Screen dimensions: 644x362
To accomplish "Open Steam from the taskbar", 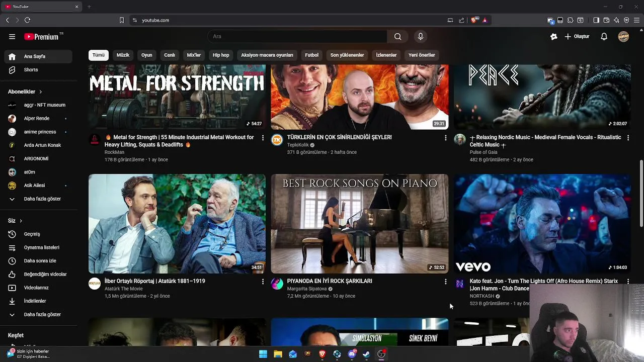I will click(366, 354).
